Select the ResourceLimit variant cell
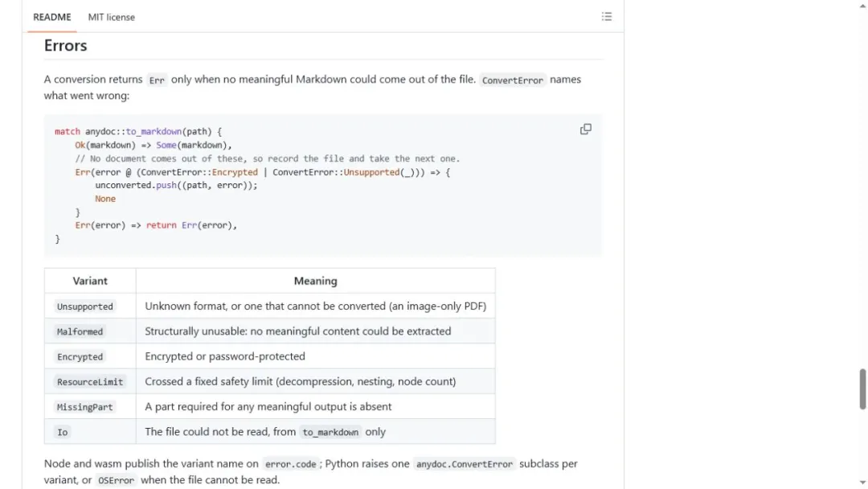Screen dimensions: 868x489 [90, 381]
